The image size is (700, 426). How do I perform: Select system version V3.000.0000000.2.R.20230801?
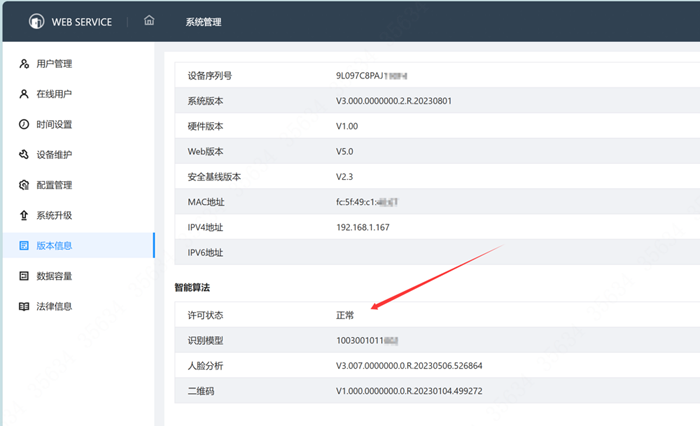(x=394, y=101)
